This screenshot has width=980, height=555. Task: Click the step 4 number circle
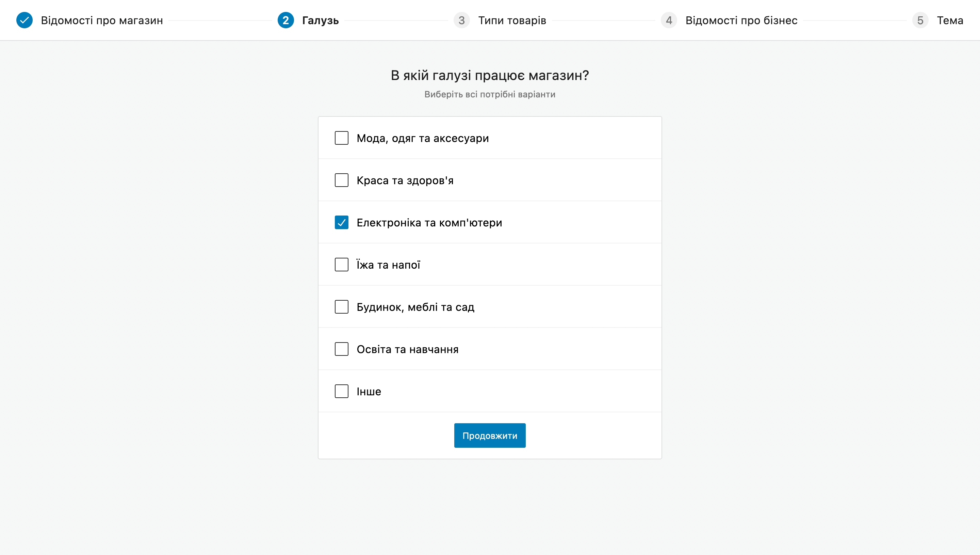[669, 20]
